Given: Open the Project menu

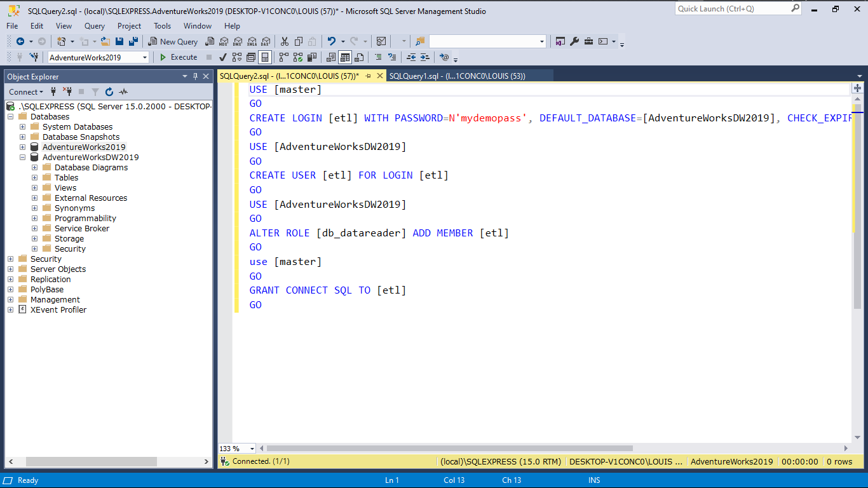Looking at the screenshot, I should [129, 26].
